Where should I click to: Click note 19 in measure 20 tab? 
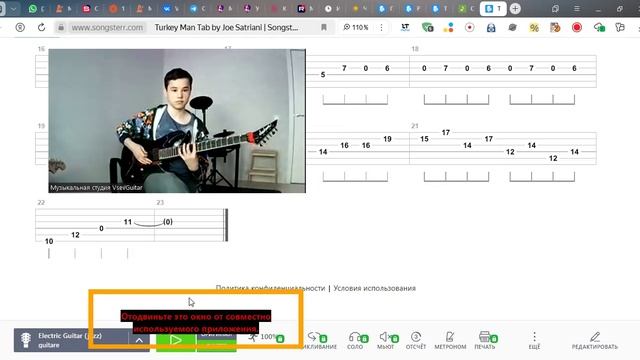click(387, 139)
